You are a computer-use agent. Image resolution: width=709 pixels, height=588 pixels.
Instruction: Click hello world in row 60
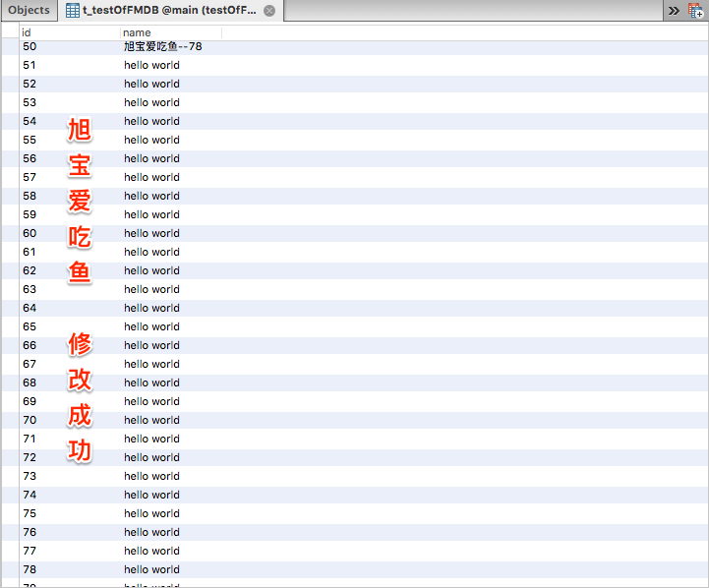coord(151,233)
